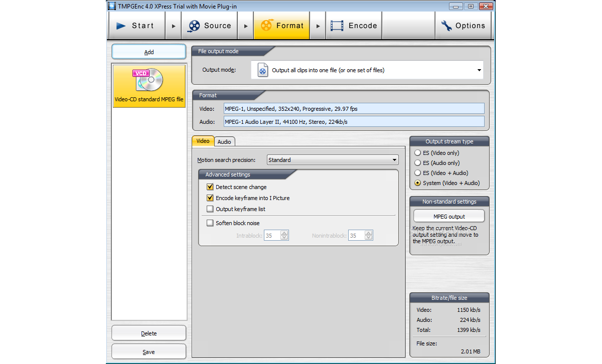The width and height of the screenshot is (602, 364).
Task: Click the Nonintrablock value field
Action: click(x=356, y=236)
